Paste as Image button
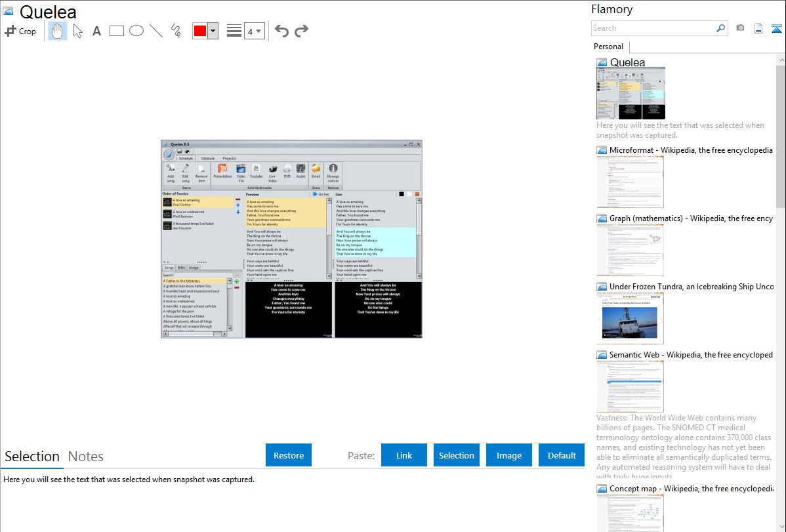 pyautogui.click(x=508, y=455)
